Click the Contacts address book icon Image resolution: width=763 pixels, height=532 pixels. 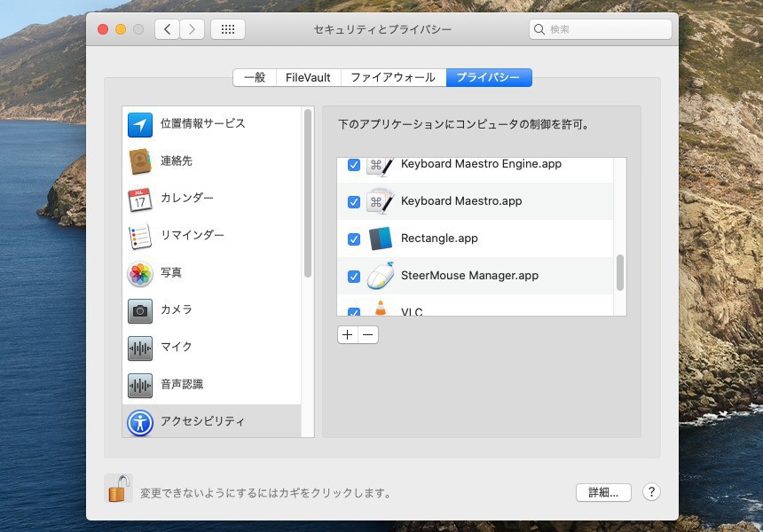point(140,161)
